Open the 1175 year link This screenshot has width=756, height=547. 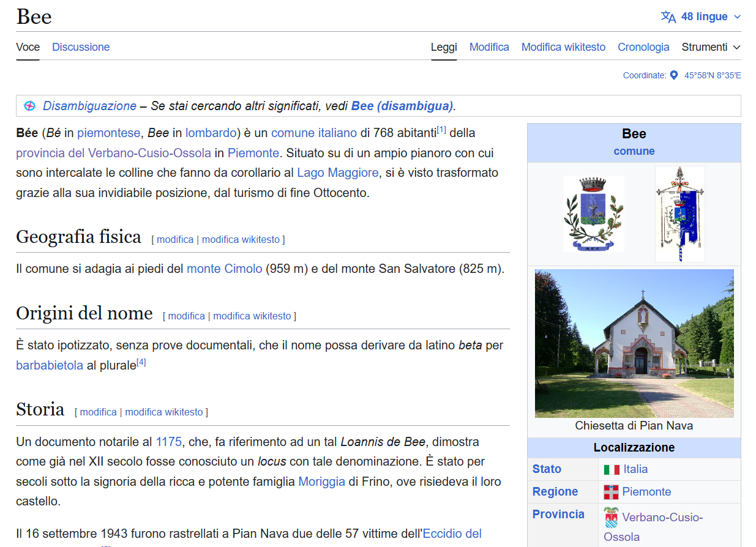(x=169, y=442)
